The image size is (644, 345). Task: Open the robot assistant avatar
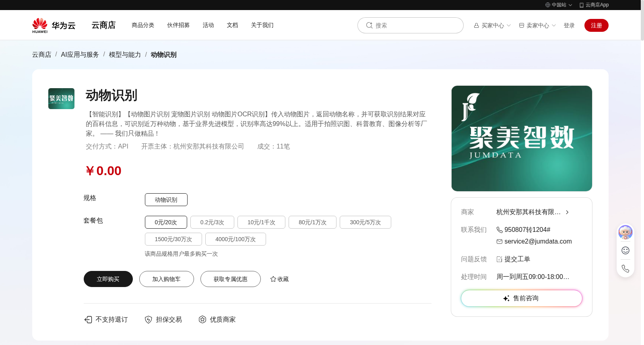coord(625,232)
